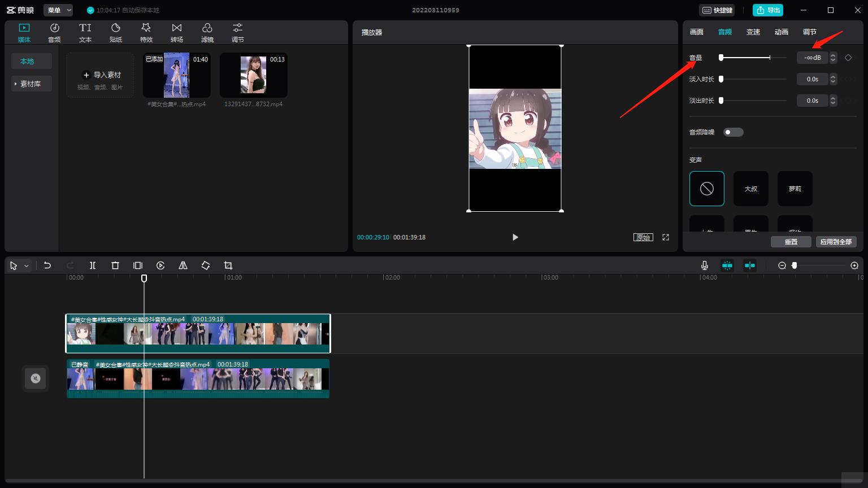Image resolution: width=868 pixels, height=488 pixels.
Task: Add volume keyframe with the diamond icon
Action: (848, 58)
